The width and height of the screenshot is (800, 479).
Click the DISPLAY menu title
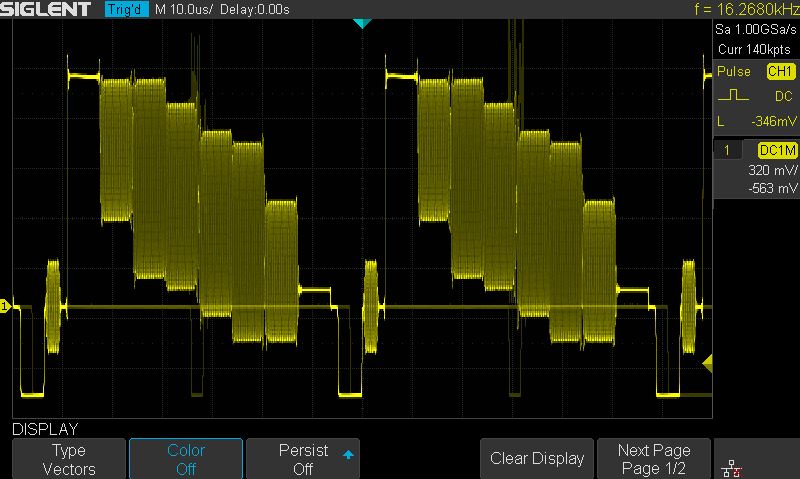44,428
